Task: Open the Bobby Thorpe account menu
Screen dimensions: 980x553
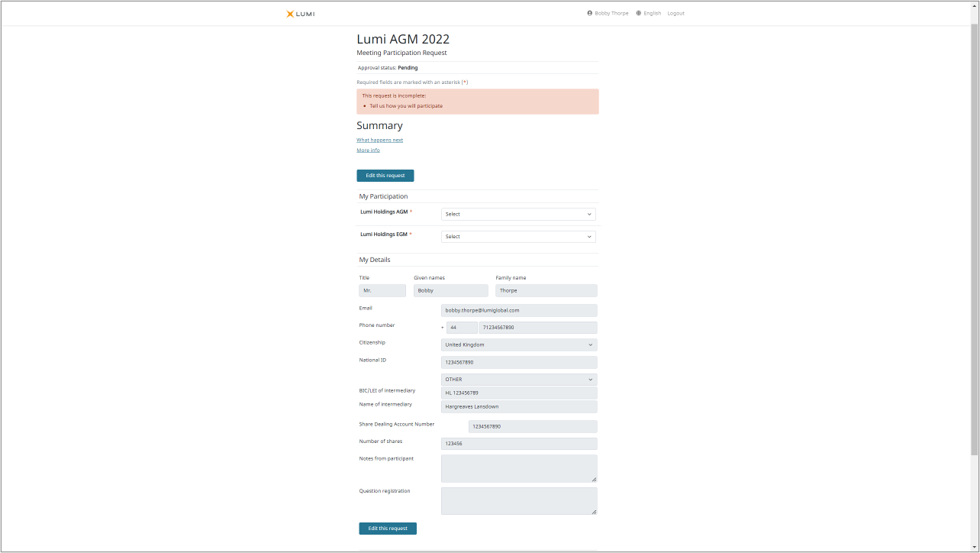Action: tap(608, 13)
